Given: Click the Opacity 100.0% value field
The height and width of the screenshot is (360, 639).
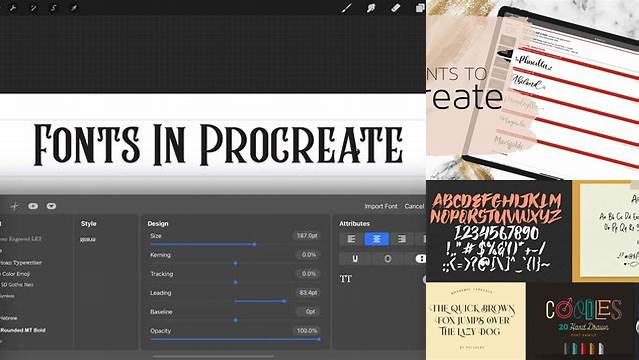Looking at the screenshot, I should [x=307, y=331].
